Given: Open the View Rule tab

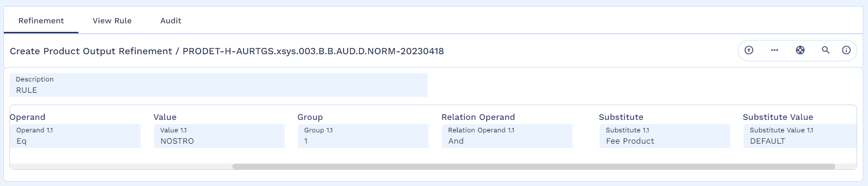Looking at the screenshot, I should (112, 21).
